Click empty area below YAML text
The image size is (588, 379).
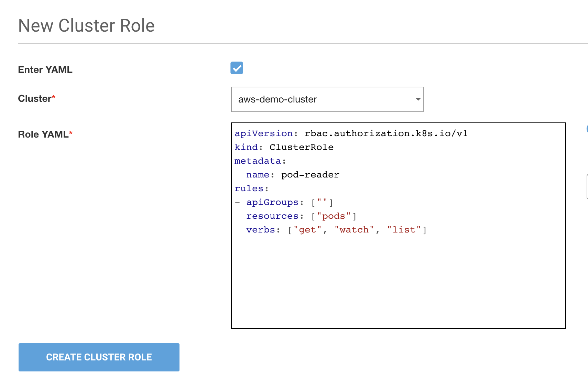[x=398, y=282]
